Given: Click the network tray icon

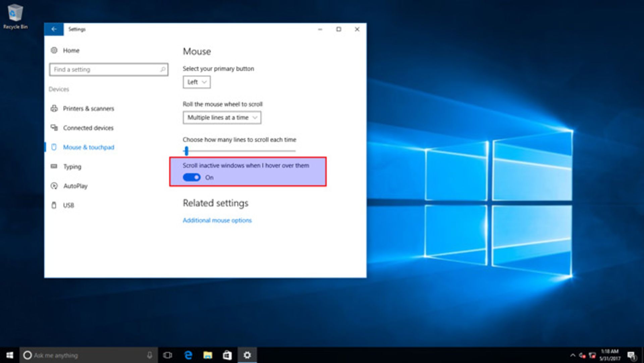Looking at the screenshot, I should pyautogui.click(x=592, y=355).
